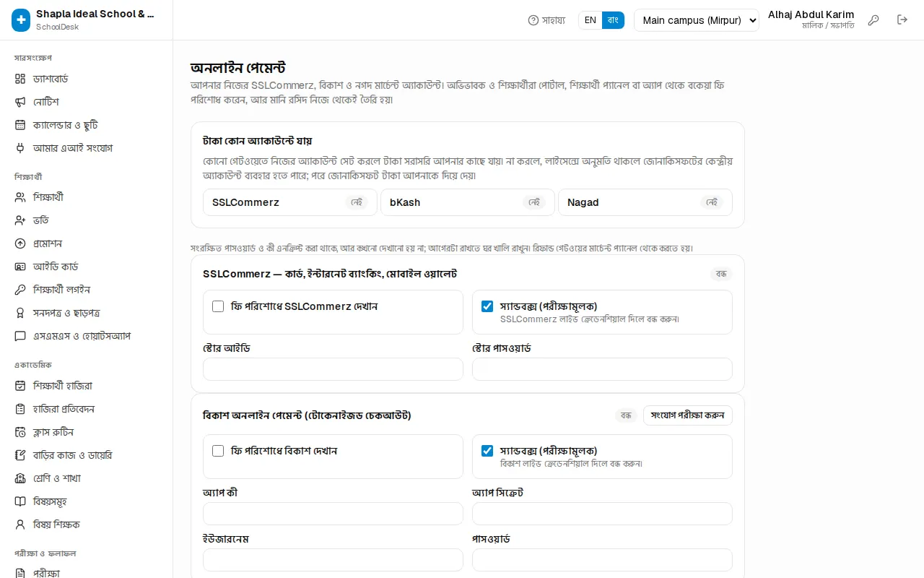Uncheck SSLCommerz স্যান্ডবক্স (পরীক্ষামূলক) checkbox

tap(487, 306)
